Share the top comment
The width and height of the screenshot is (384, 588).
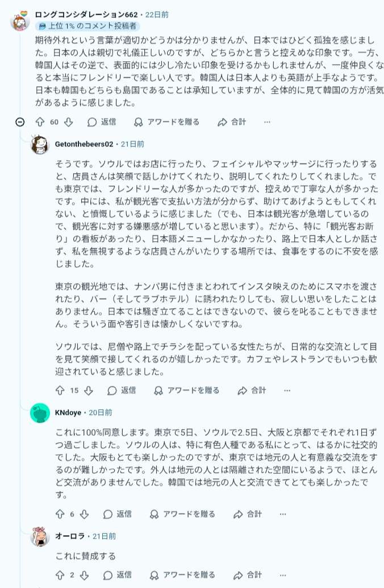click(x=232, y=122)
